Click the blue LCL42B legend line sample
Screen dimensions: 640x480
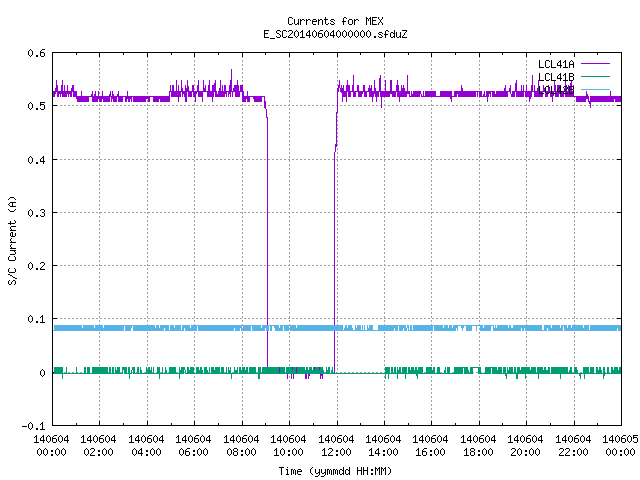pos(595,89)
